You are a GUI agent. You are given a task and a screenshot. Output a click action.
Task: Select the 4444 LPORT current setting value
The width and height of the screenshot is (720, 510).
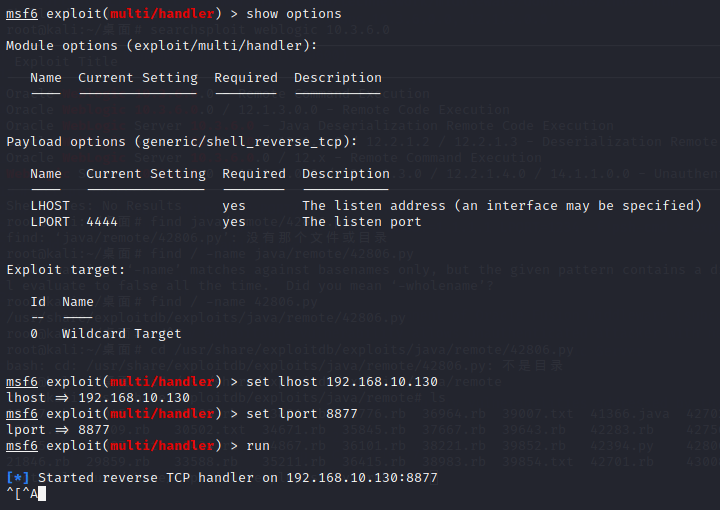(102, 222)
